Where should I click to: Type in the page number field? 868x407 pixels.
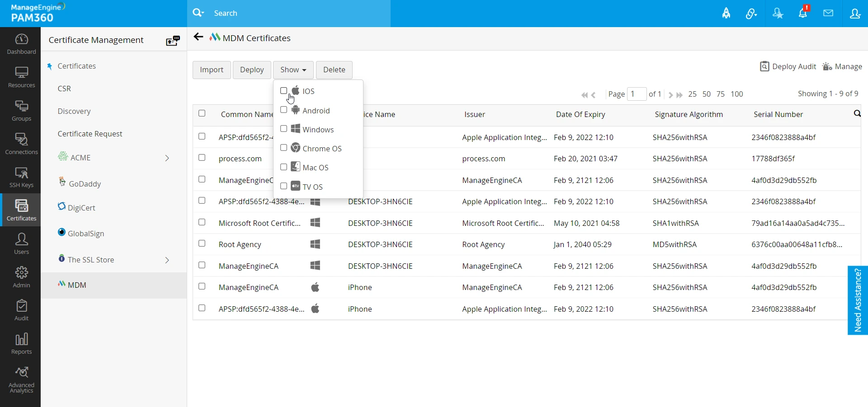click(637, 94)
